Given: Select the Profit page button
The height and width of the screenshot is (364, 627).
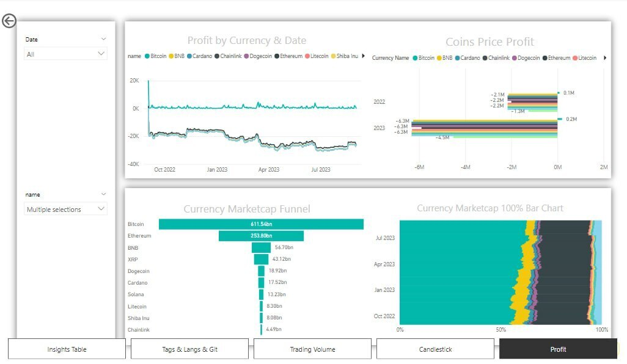Looking at the screenshot, I should pos(558,349).
